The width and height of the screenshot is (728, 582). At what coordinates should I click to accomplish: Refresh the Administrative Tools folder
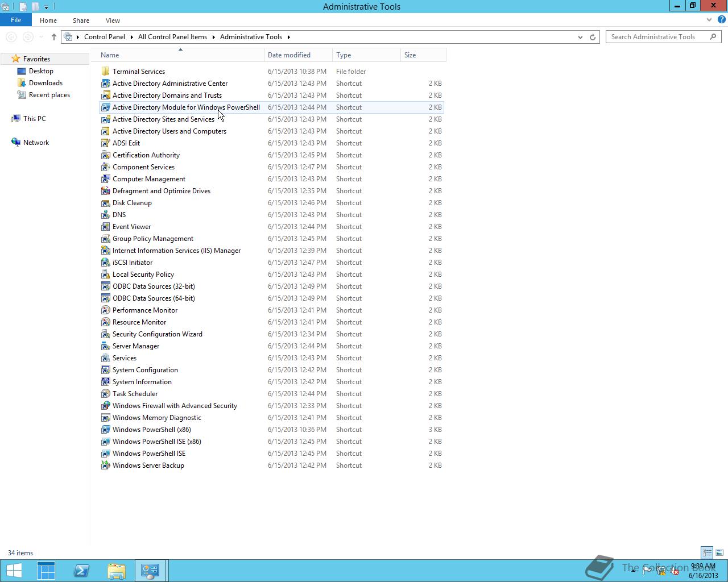click(x=593, y=37)
